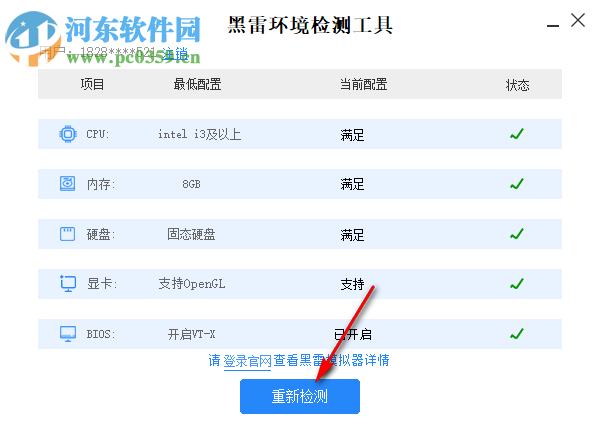Click the 重新检测 re-detect button
600x434 pixels.
(300, 396)
